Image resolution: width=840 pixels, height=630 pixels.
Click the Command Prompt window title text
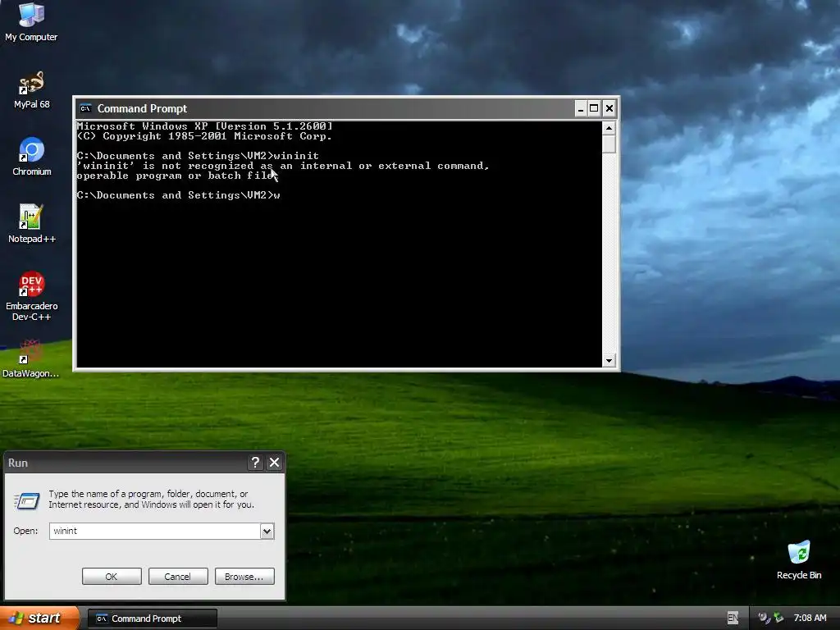142,109
